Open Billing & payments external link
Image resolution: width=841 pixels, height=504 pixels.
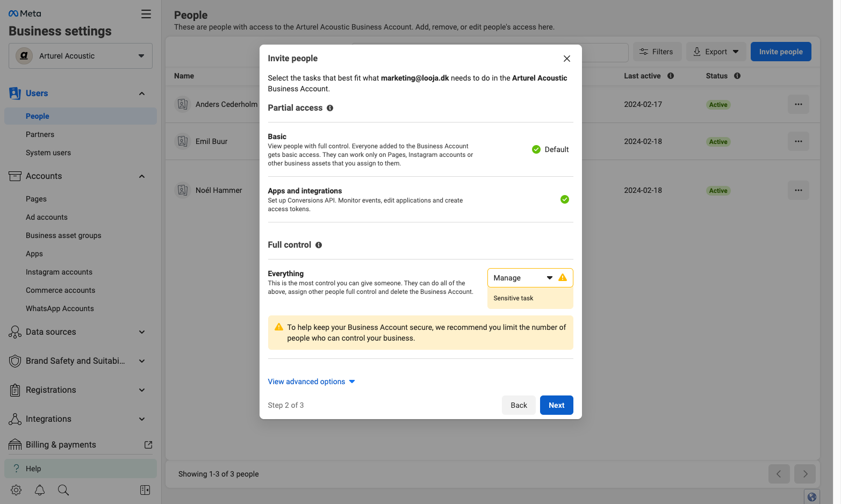pyautogui.click(x=148, y=445)
